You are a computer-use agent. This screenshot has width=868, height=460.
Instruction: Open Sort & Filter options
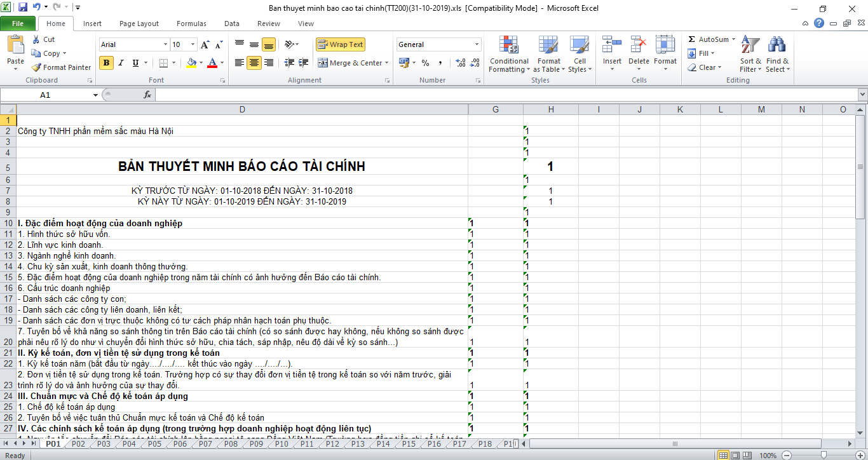(750, 55)
